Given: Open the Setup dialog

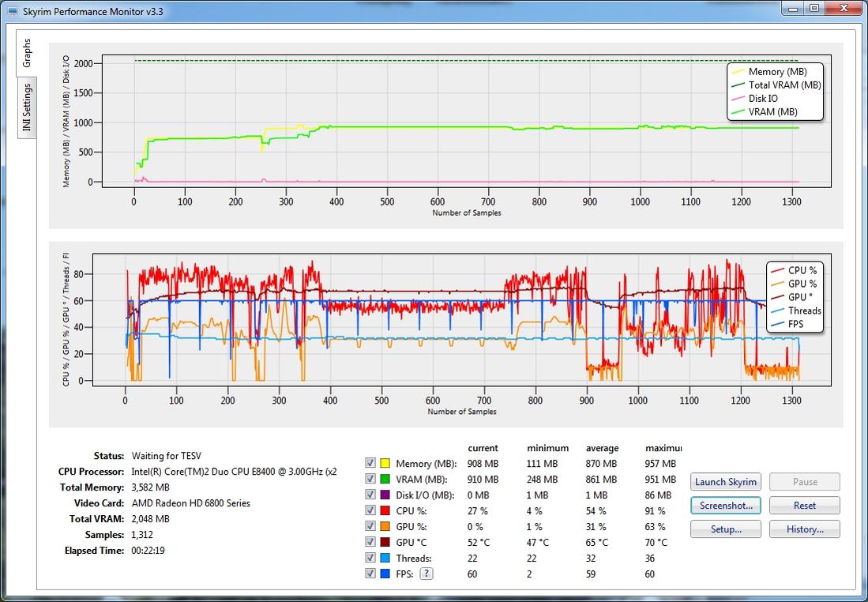Looking at the screenshot, I should [726, 529].
